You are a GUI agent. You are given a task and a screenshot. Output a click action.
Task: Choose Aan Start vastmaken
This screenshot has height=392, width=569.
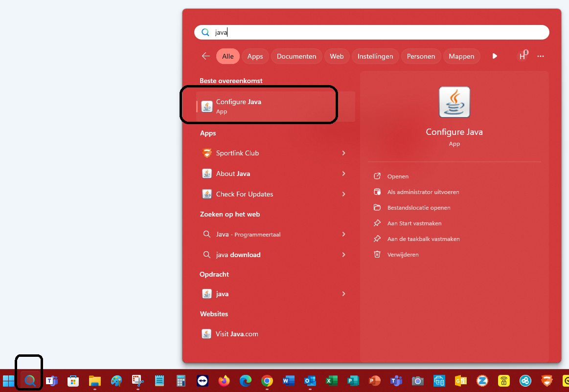pyautogui.click(x=414, y=223)
